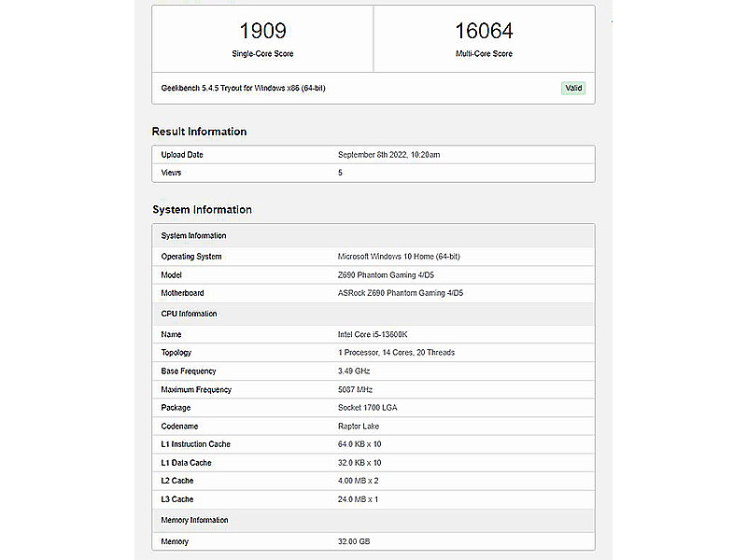
Task: Click the multi-core score 16064
Action: click(484, 31)
